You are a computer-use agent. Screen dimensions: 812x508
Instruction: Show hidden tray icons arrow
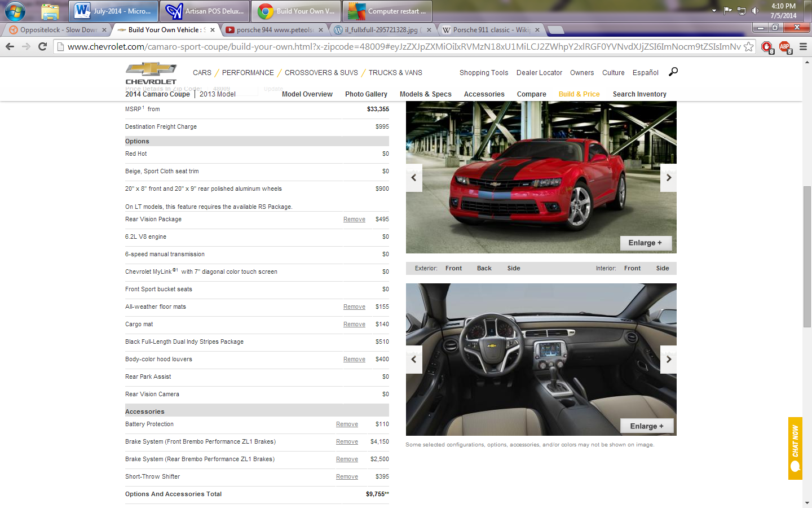click(x=714, y=11)
